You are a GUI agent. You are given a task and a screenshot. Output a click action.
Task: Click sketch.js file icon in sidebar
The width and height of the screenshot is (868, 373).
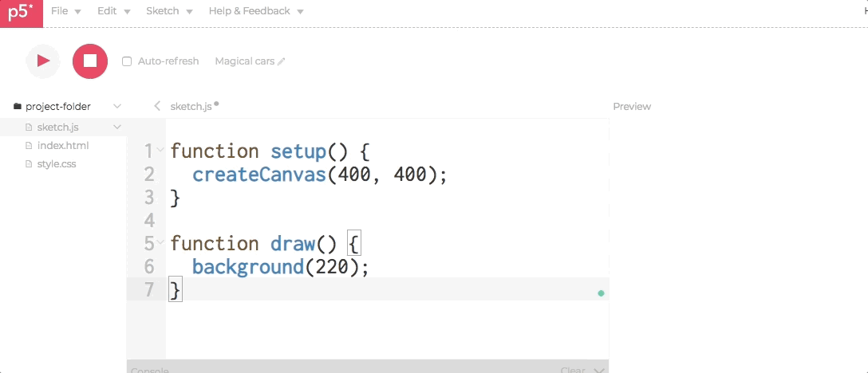coord(30,127)
